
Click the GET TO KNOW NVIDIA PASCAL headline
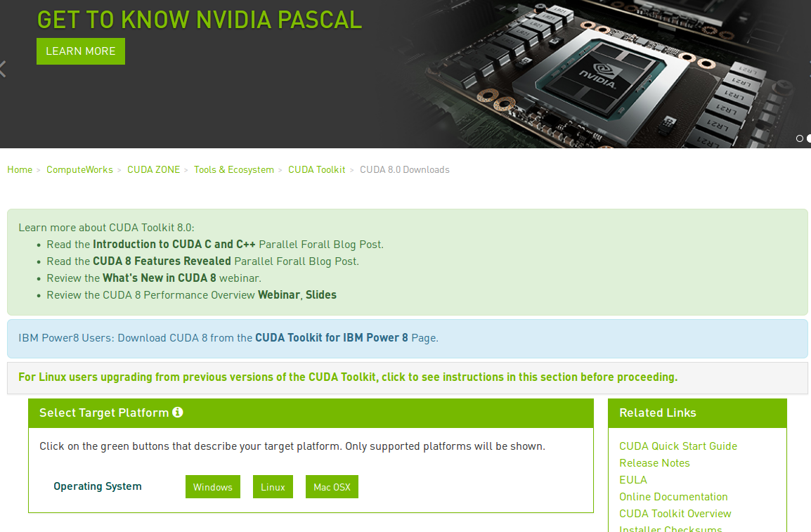[x=199, y=20]
